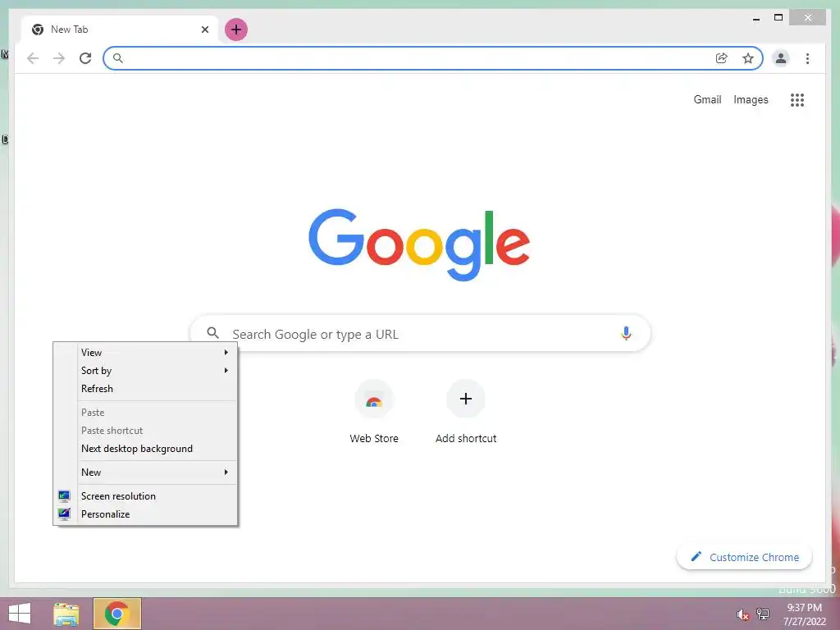Go back with the back arrow
Screen dimensions: 840x630
(x=33, y=58)
